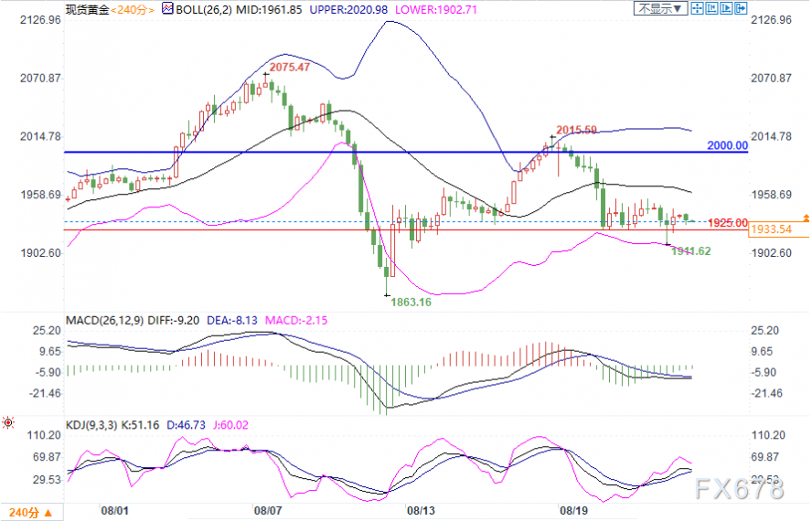Click the 1933.54 current price tag

[772, 229]
